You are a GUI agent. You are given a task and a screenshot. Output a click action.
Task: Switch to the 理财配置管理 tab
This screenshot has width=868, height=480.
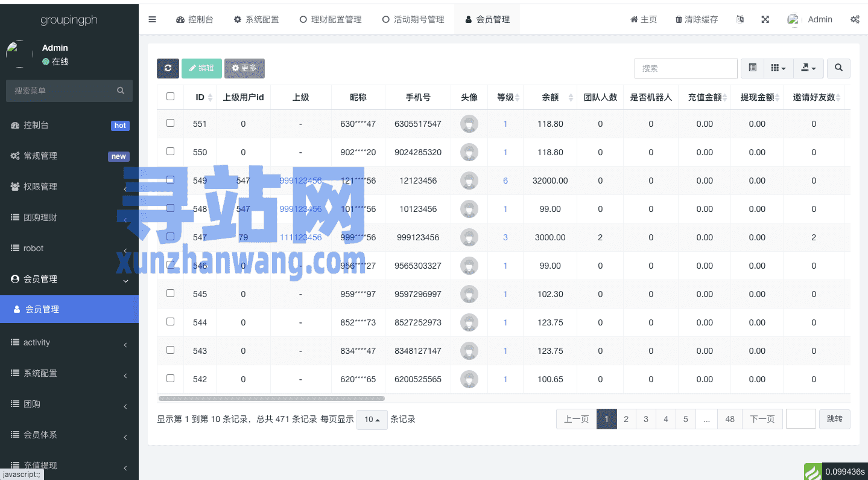331,19
